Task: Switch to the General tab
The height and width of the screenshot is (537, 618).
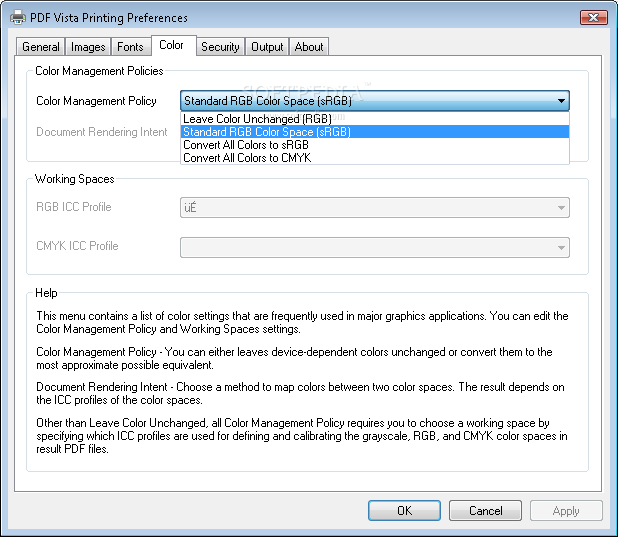Action: [41, 47]
